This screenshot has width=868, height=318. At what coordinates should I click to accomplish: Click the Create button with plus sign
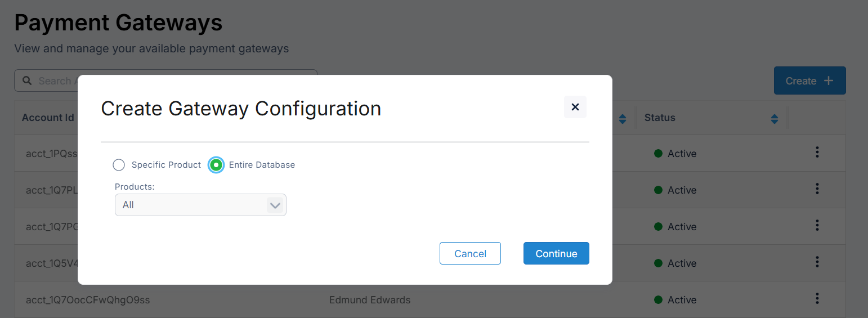tap(809, 81)
